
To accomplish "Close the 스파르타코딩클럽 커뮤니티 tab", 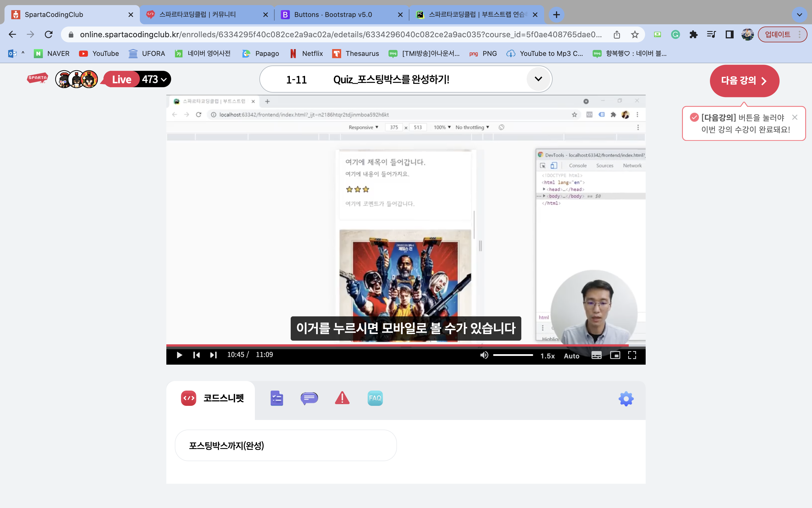I will 265,14.
